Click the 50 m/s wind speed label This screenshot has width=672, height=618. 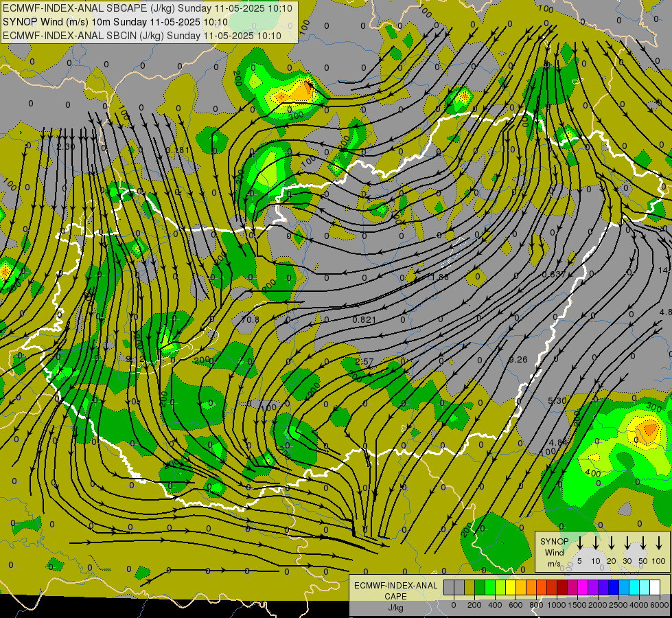click(643, 561)
